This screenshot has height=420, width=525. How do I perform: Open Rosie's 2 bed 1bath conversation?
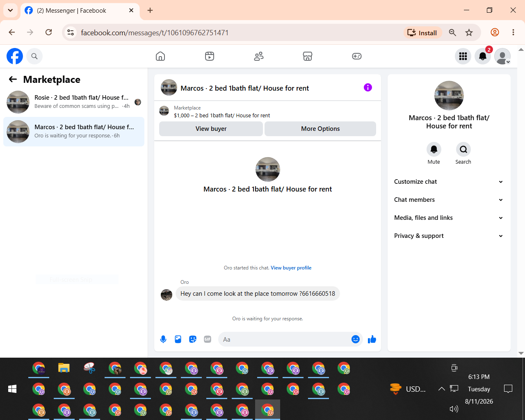(74, 102)
